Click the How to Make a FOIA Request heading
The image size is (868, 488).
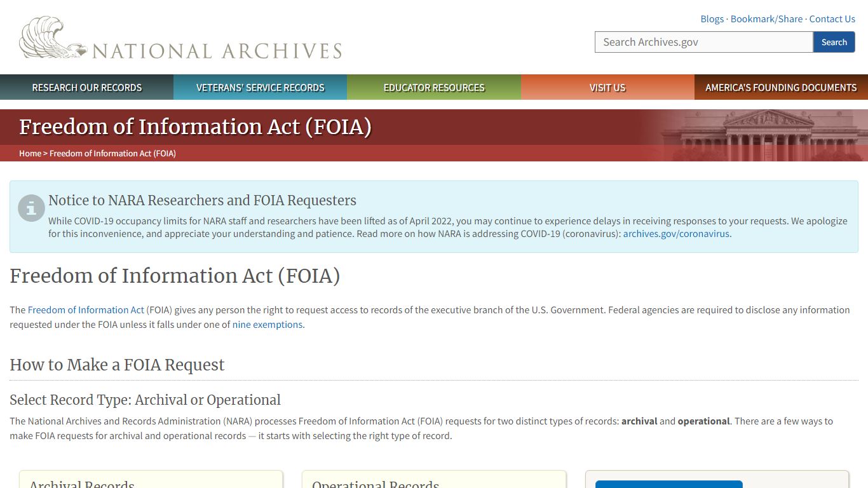[x=117, y=365]
